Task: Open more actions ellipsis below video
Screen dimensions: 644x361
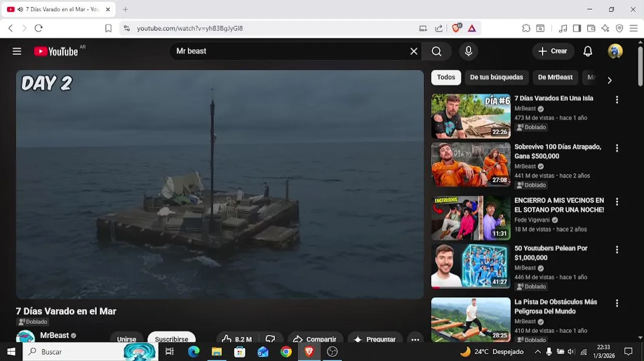Action: point(415,338)
